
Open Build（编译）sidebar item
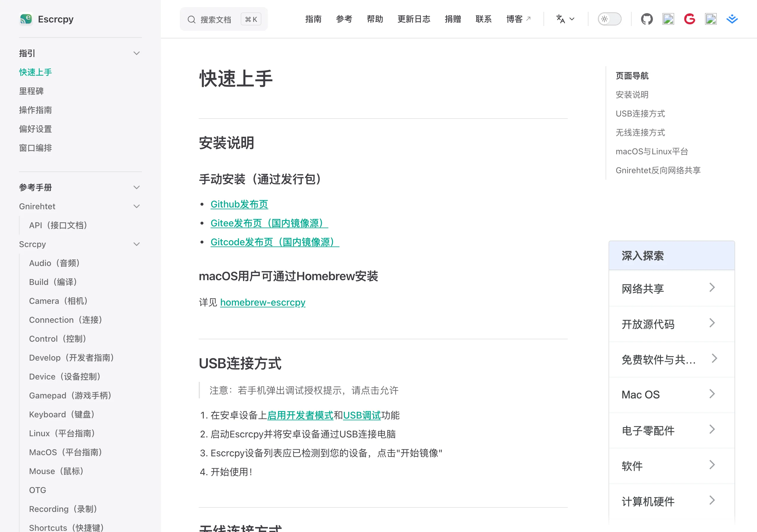coord(54,282)
